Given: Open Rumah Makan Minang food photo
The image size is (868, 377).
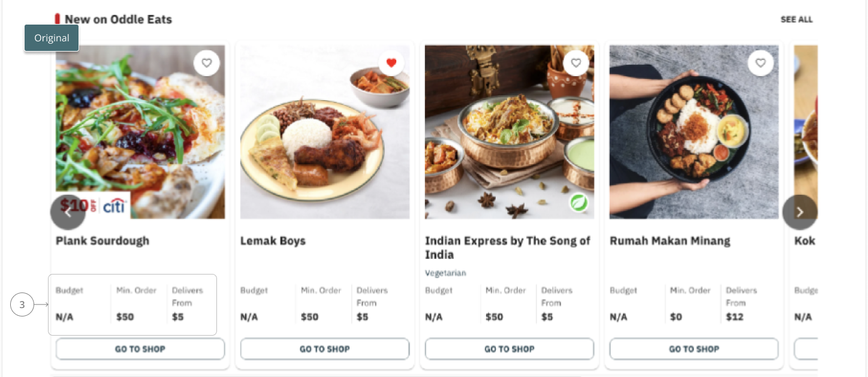Looking at the screenshot, I should coord(694,132).
